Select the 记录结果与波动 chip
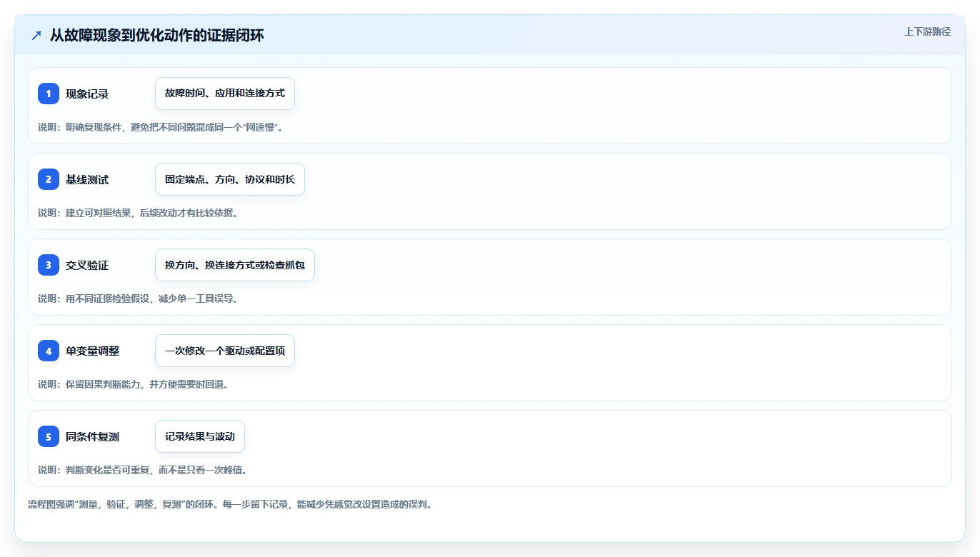 (200, 436)
